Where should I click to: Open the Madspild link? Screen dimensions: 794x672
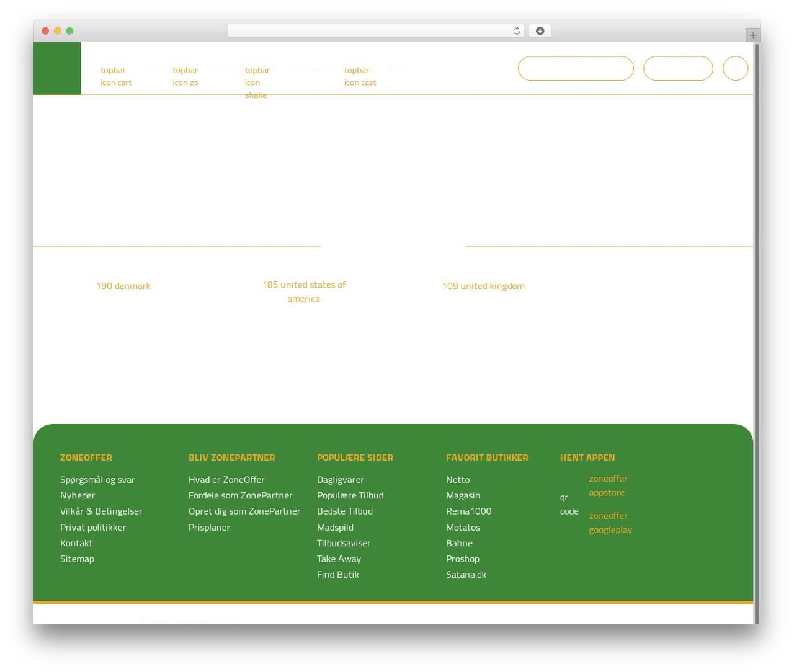coord(335,527)
